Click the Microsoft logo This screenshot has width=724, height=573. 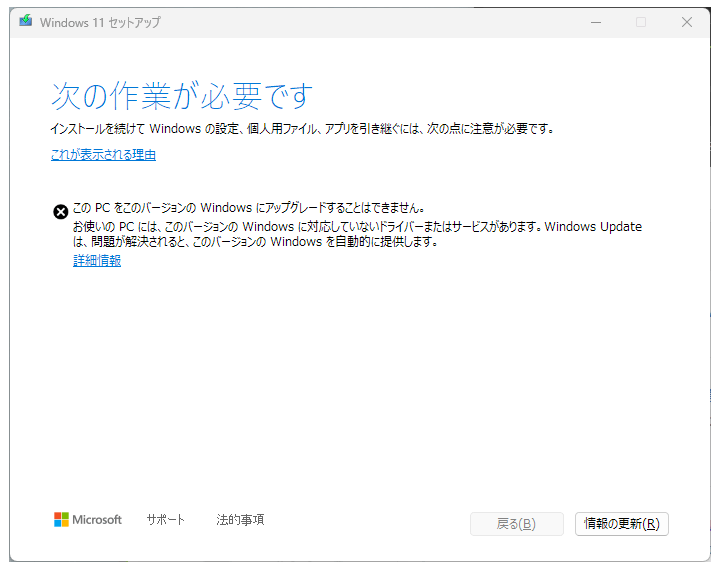pyautogui.click(x=88, y=519)
